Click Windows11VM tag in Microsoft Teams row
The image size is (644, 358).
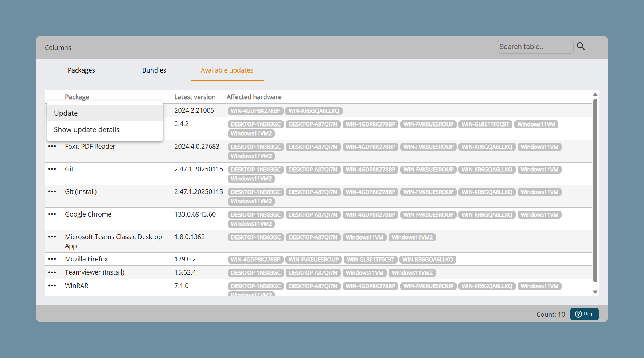pos(364,237)
